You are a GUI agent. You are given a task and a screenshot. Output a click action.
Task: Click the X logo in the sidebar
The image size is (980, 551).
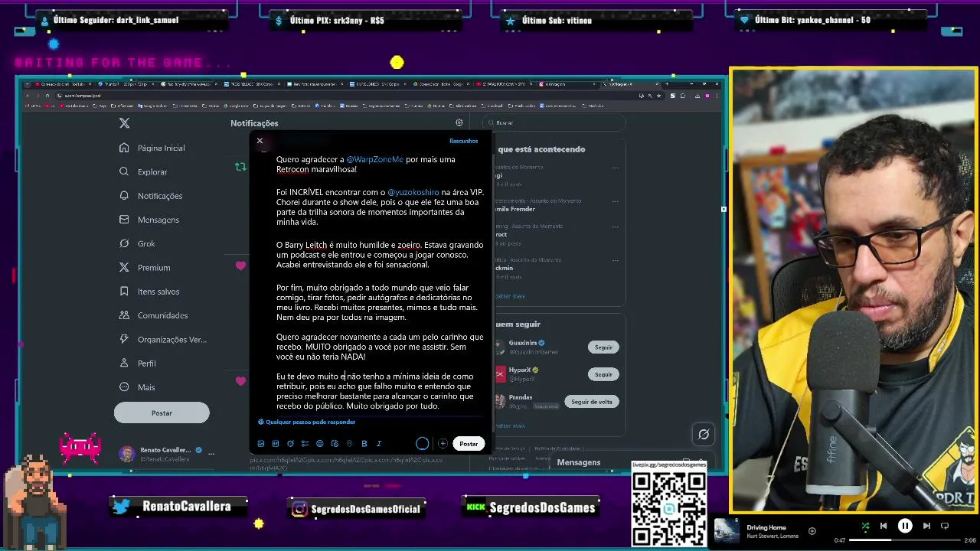pyautogui.click(x=124, y=122)
